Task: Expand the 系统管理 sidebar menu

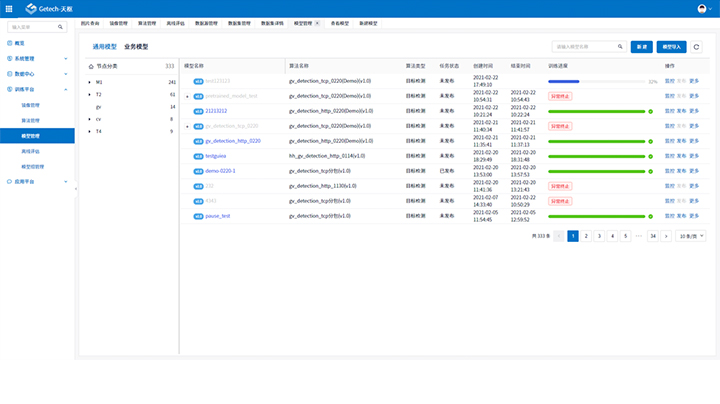Action: pos(35,58)
